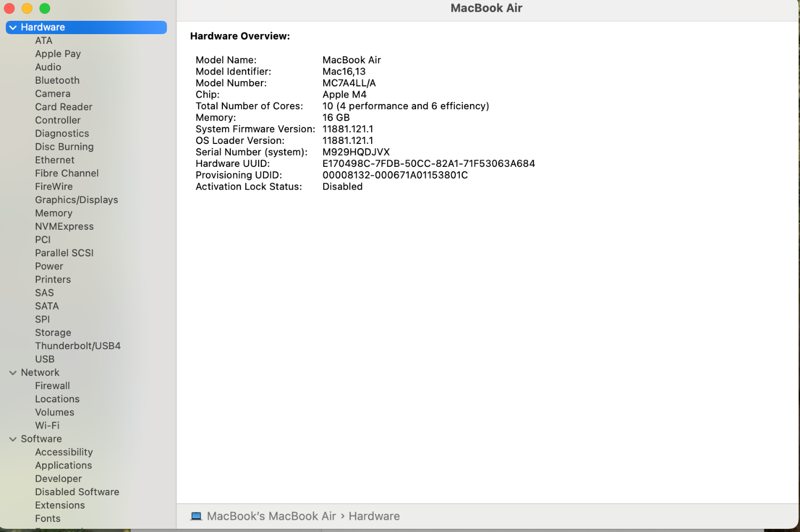Screen dimensions: 800x532
Task: Select SAS in the sidebar
Action: click(44, 293)
